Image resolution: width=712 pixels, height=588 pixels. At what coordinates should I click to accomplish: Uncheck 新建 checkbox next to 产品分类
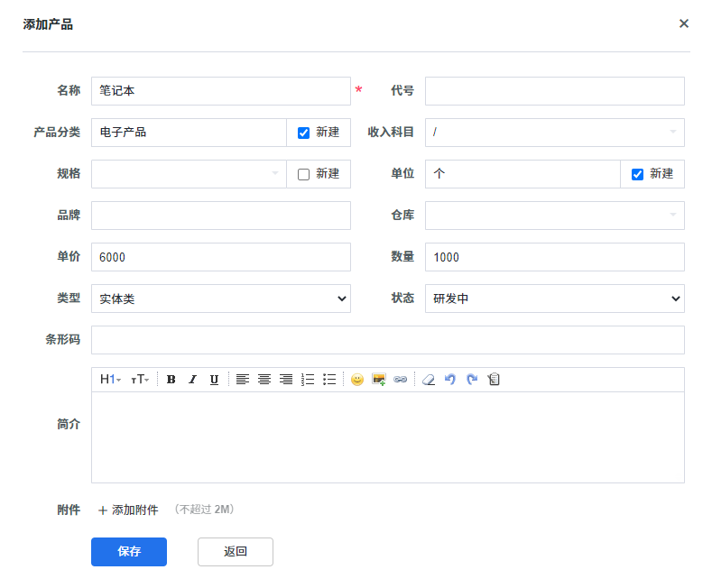(303, 133)
